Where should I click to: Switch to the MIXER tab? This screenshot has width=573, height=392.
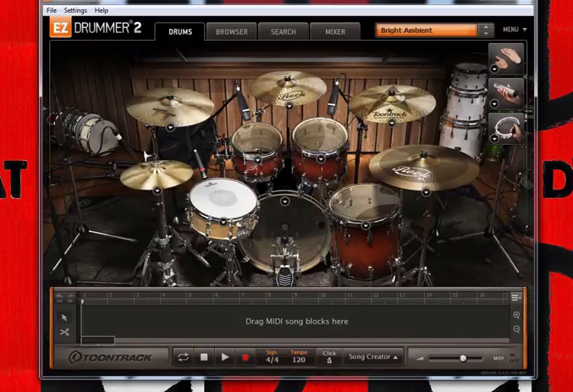(335, 32)
